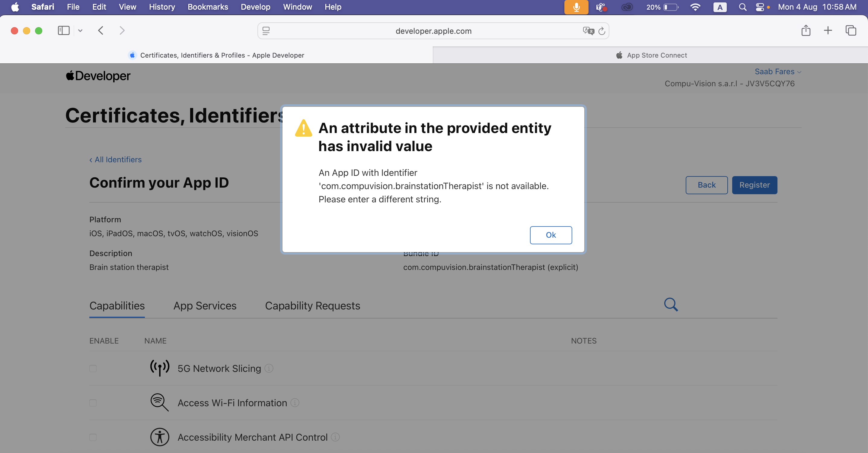
Task: Go back with Safari back arrow
Action: pyautogui.click(x=101, y=31)
